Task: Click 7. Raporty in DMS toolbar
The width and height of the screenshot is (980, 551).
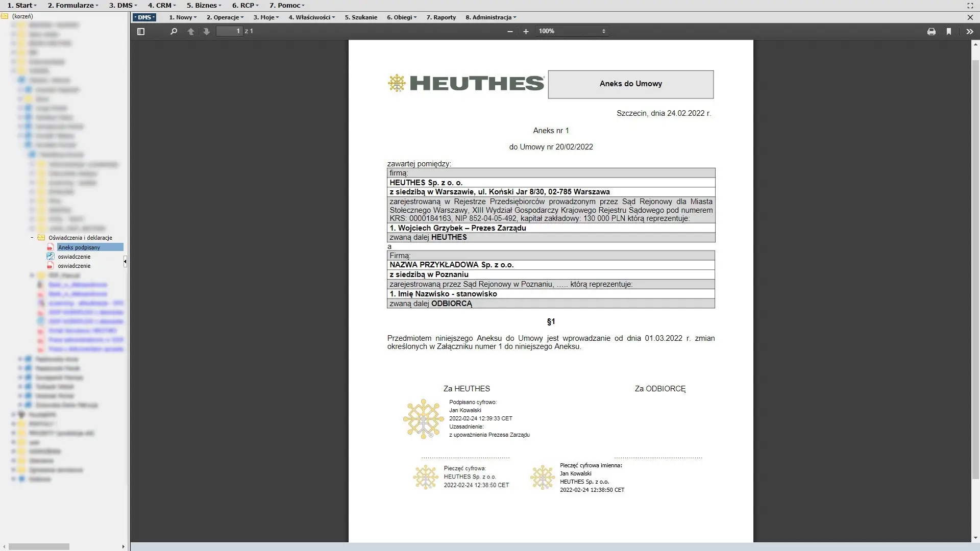Action: [x=441, y=17]
